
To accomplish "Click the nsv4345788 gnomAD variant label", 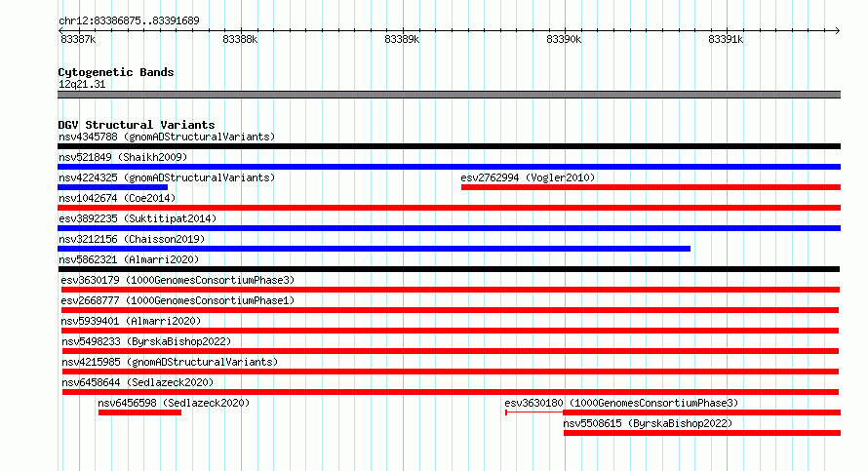I will click(x=167, y=137).
